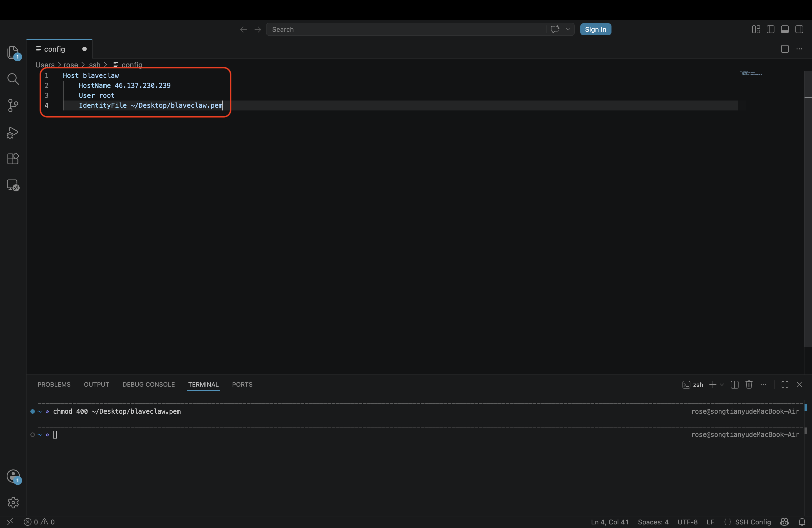The height and width of the screenshot is (528, 812).
Task: Open the Explorer view in activity bar
Action: coord(13,52)
